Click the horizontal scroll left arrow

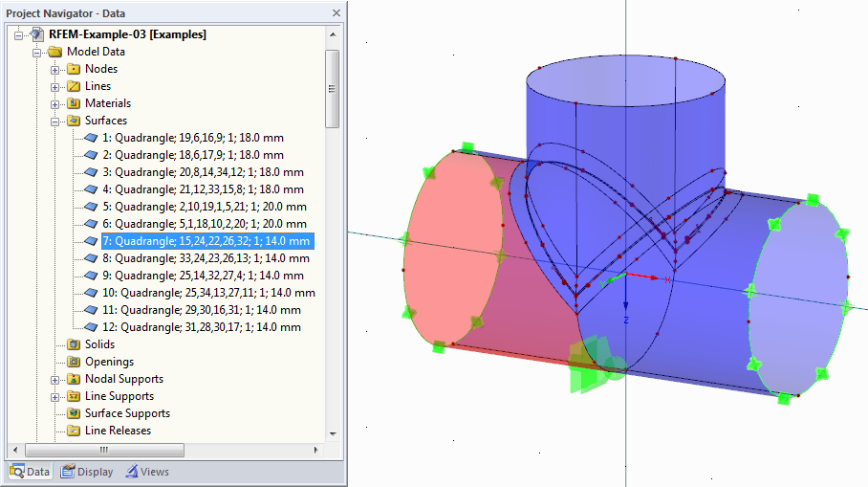click(x=15, y=450)
